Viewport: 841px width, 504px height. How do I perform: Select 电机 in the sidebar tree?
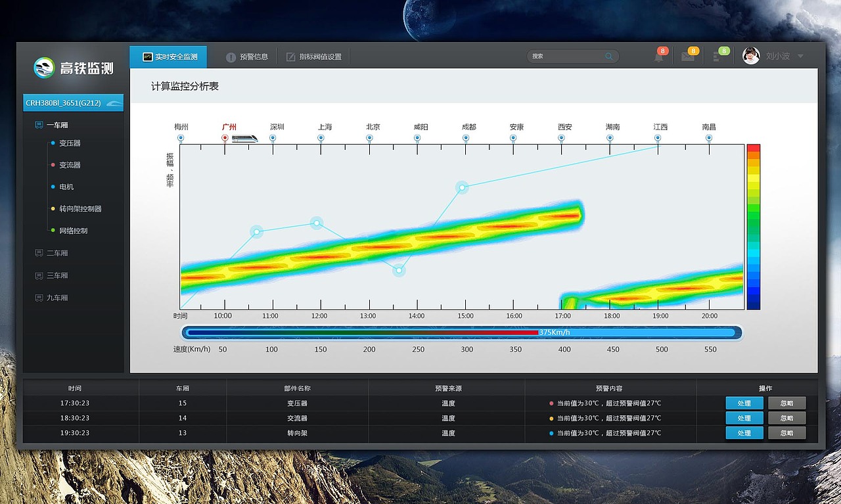pos(66,187)
